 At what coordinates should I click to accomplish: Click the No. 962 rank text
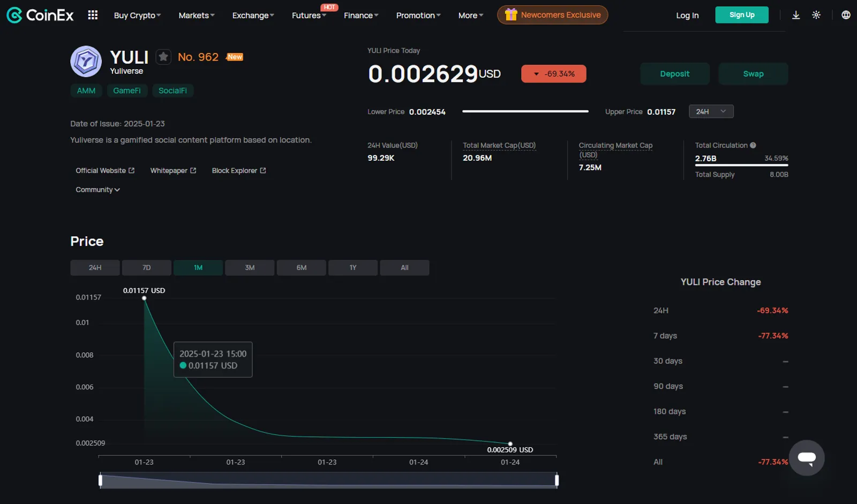click(198, 57)
